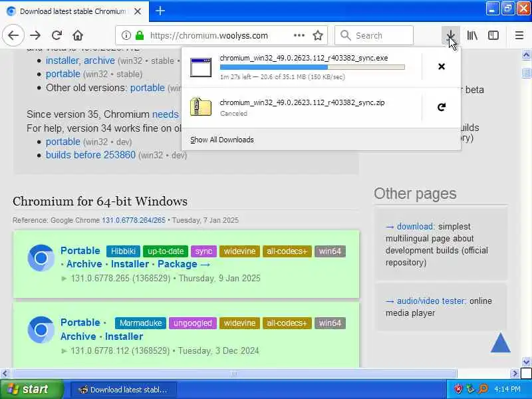Screen dimensions: 532x399
Task: Open the portable win32 dev link
Action: coord(63,142)
